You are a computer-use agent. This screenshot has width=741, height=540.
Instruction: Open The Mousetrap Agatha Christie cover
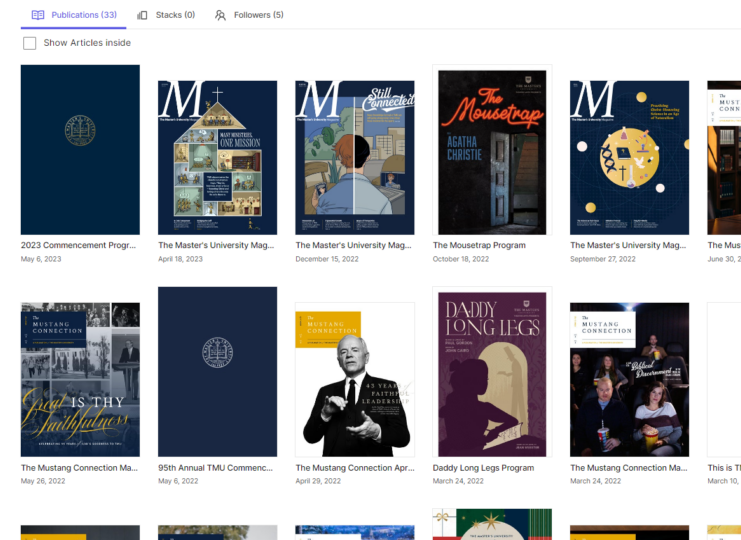(492, 150)
